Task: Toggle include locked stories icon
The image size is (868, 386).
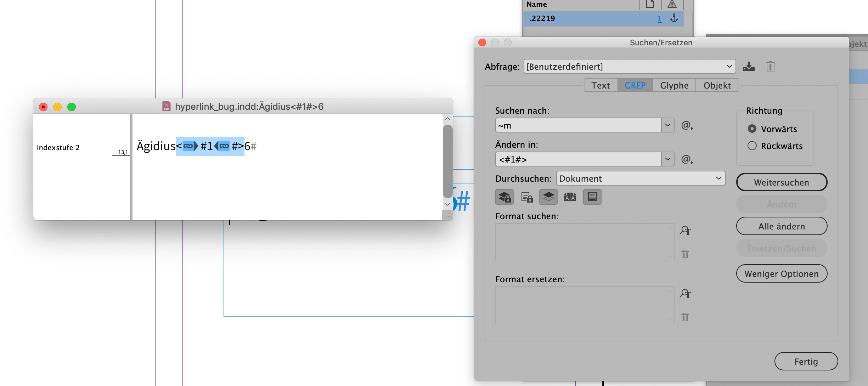Action: tap(526, 197)
